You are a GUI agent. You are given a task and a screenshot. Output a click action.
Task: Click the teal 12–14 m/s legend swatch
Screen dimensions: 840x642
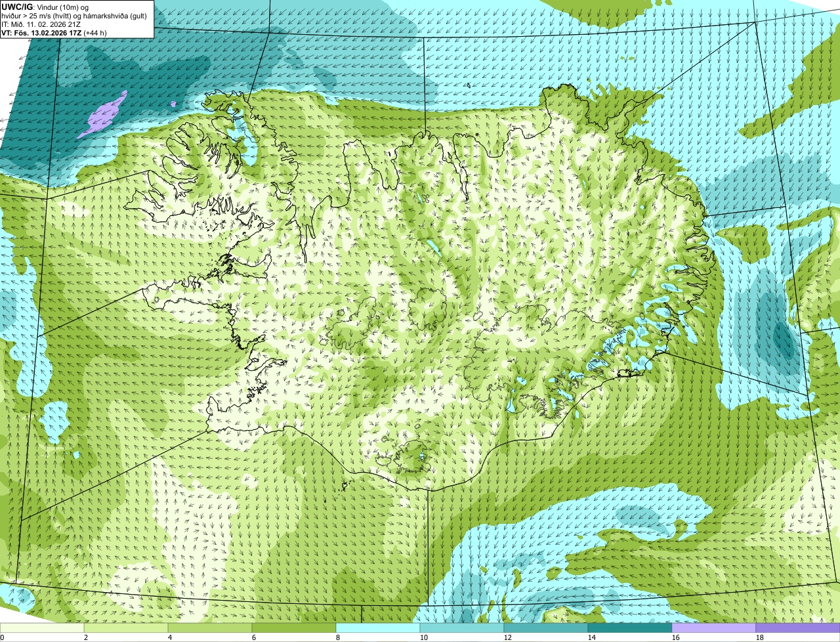(546, 628)
